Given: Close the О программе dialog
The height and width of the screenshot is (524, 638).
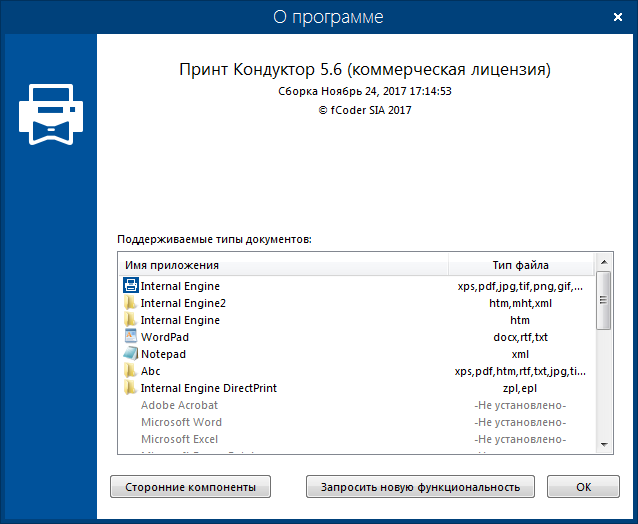Looking at the screenshot, I should pos(618,17).
